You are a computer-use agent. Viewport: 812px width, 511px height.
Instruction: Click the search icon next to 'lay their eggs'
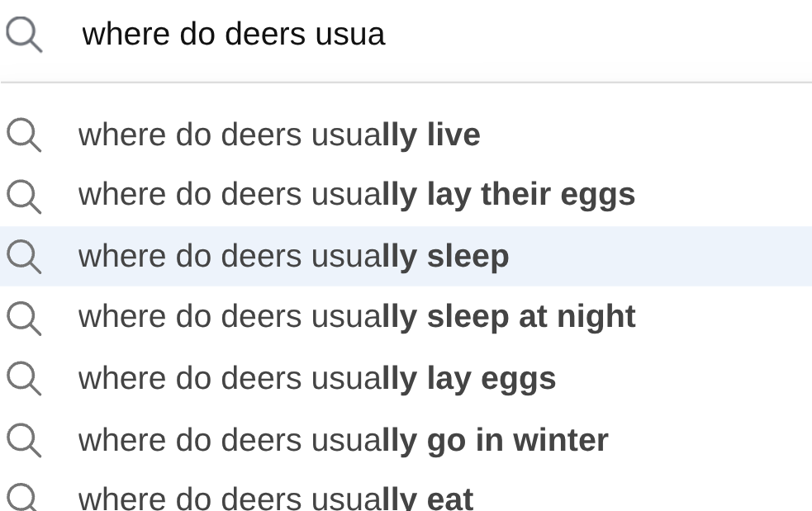pyautogui.click(x=24, y=196)
